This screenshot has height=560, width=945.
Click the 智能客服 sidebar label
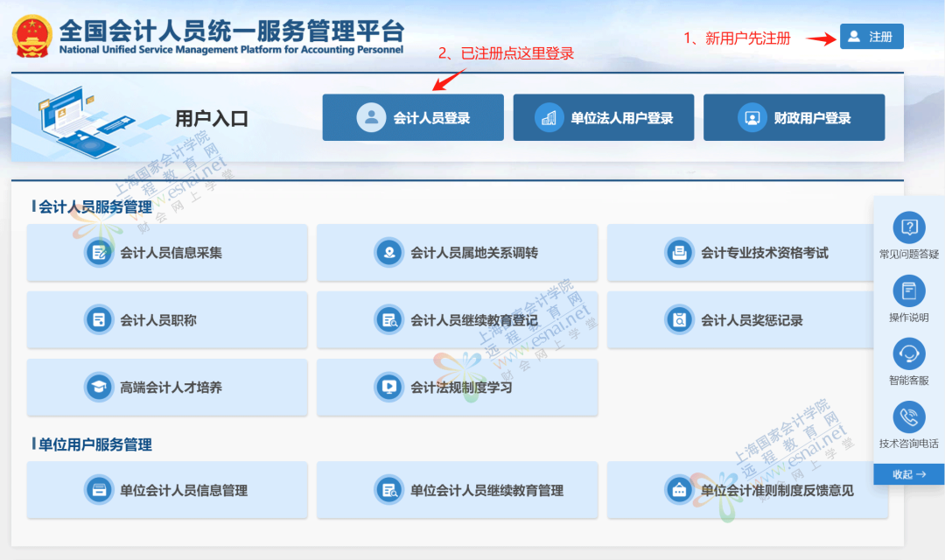pos(909,381)
